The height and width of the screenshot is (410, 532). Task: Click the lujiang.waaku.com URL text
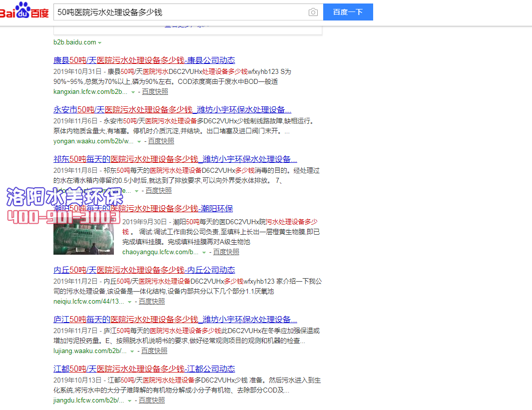point(90,351)
